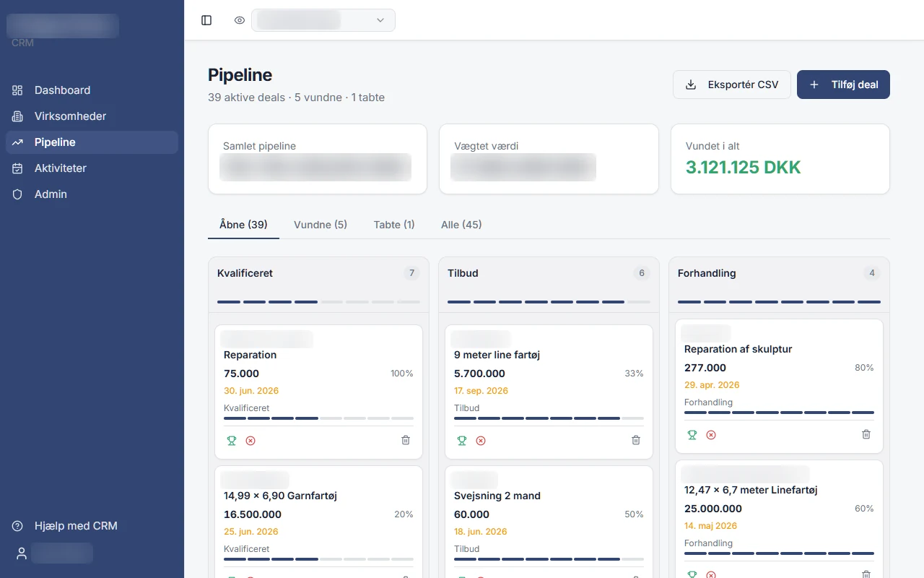Click the Tilbud column header

coord(463,273)
